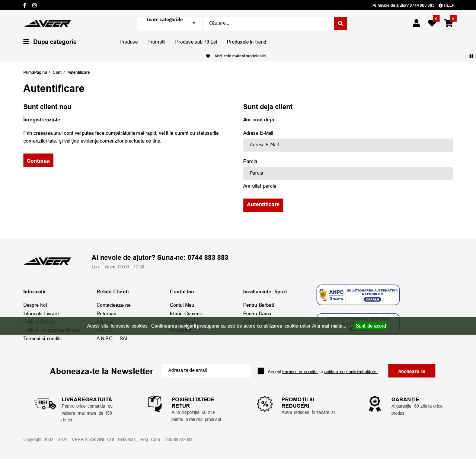Focus the Parola field
Screen dimensions: 476x459
point(348,173)
